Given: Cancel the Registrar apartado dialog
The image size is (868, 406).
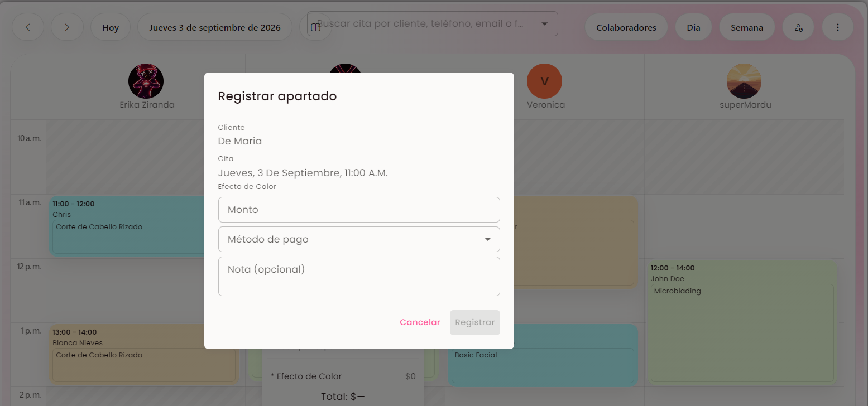Looking at the screenshot, I should 420,322.
